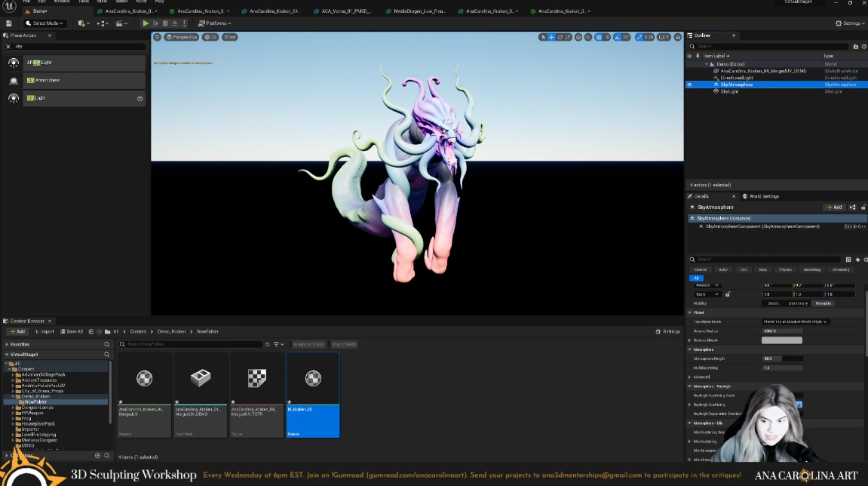Open the Outliner new folder icon
This screenshot has height=486, width=868.
856,47
